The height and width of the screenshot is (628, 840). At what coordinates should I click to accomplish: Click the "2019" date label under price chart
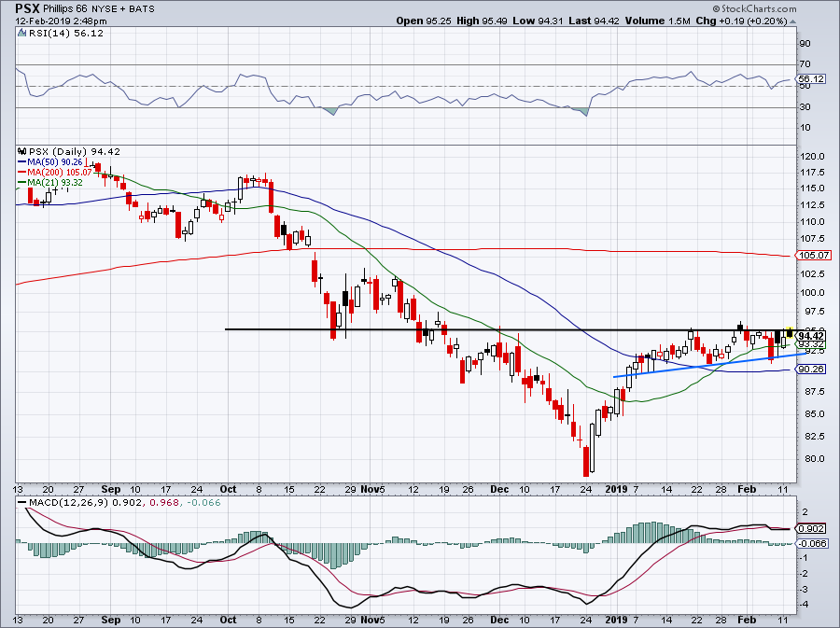point(616,489)
